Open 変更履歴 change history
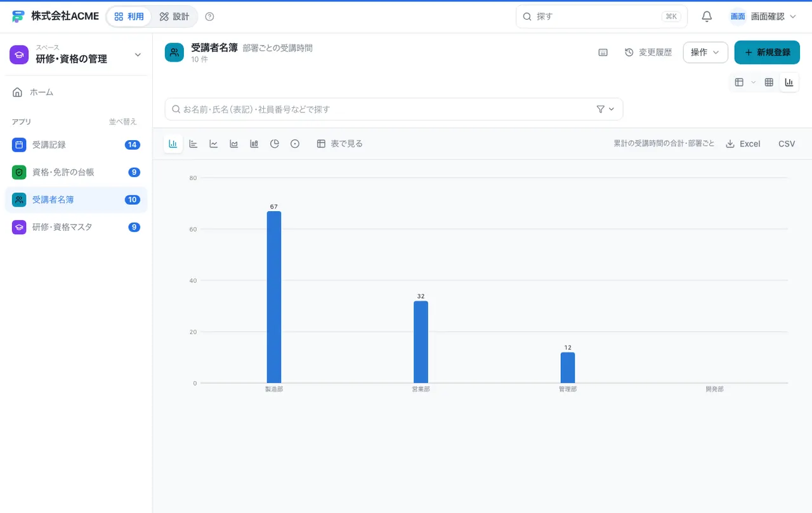The height and width of the screenshot is (513, 812). pyautogui.click(x=648, y=53)
